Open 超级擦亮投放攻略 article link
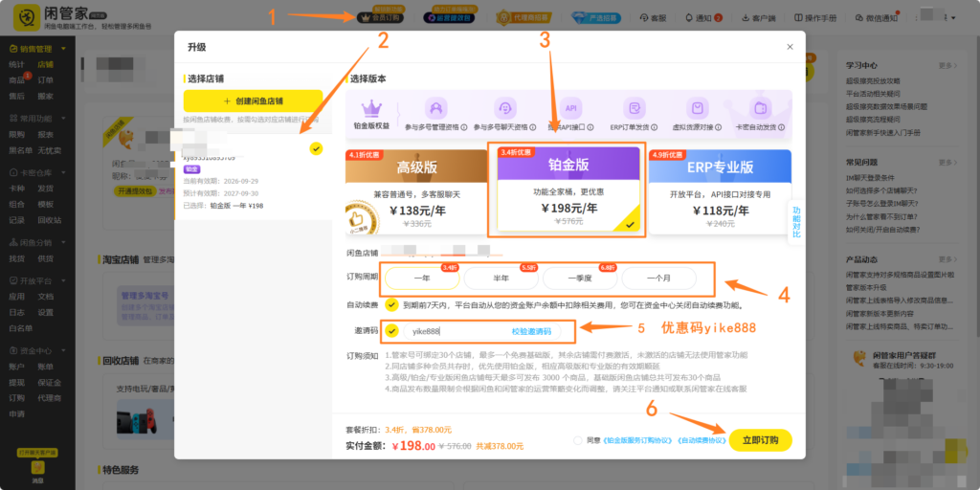Viewport: 980px width, 490px height. pyautogui.click(x=873, y=80)
